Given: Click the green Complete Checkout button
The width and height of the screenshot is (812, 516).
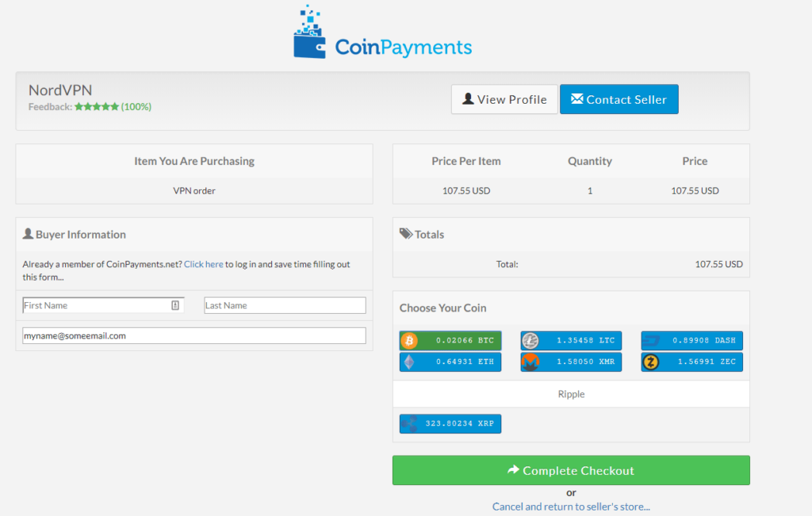Looking at the screenshot, I should 571,470.
